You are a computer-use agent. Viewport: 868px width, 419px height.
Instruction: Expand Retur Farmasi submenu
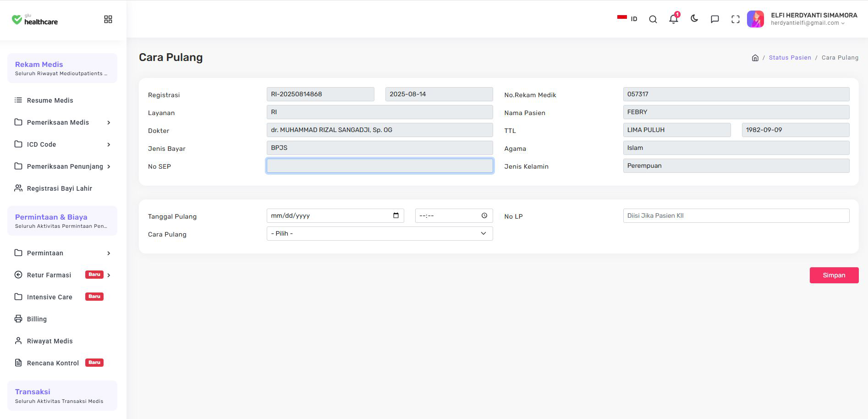[62, 275]
